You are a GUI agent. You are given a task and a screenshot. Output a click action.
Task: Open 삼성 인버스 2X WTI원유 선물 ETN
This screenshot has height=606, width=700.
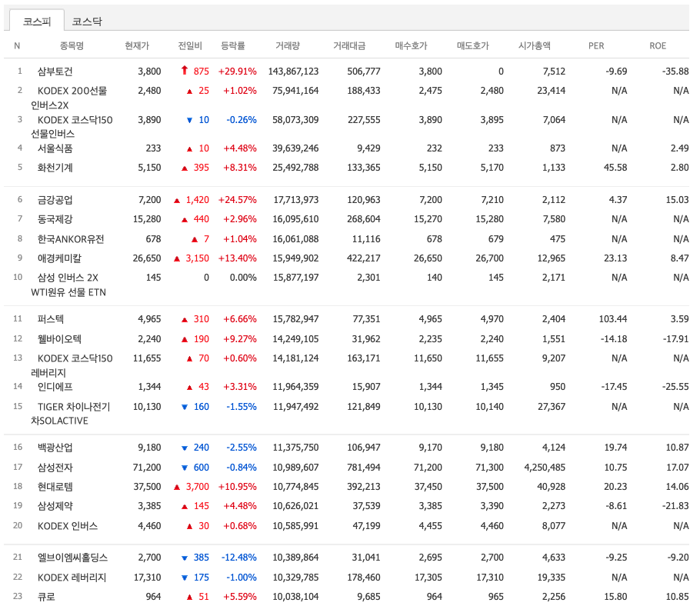tap(68, 285)
